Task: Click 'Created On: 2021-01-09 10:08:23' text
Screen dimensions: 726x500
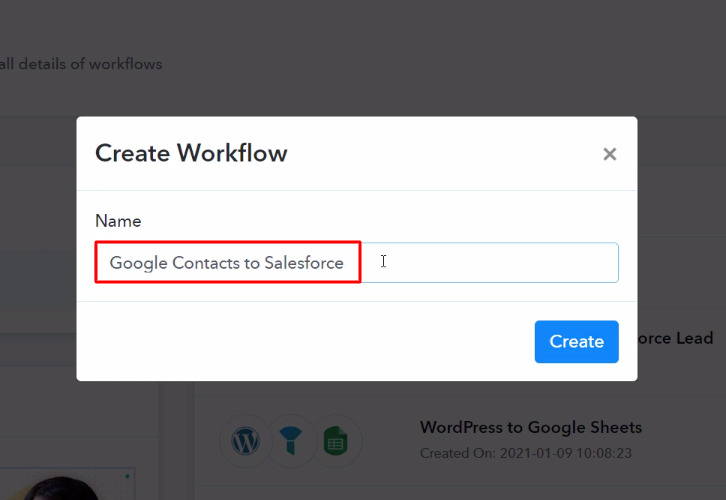Action: pos(526,453)
